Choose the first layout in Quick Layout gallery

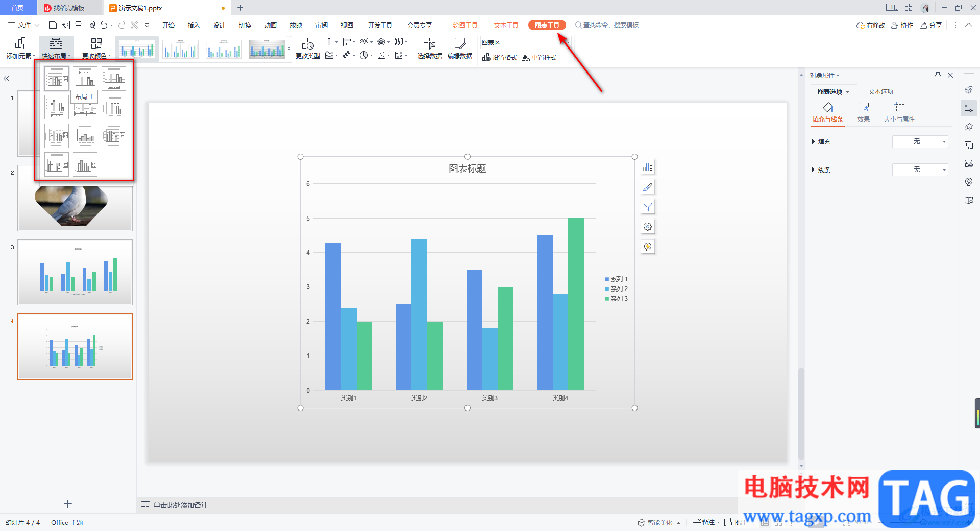(x=57, y=79)
